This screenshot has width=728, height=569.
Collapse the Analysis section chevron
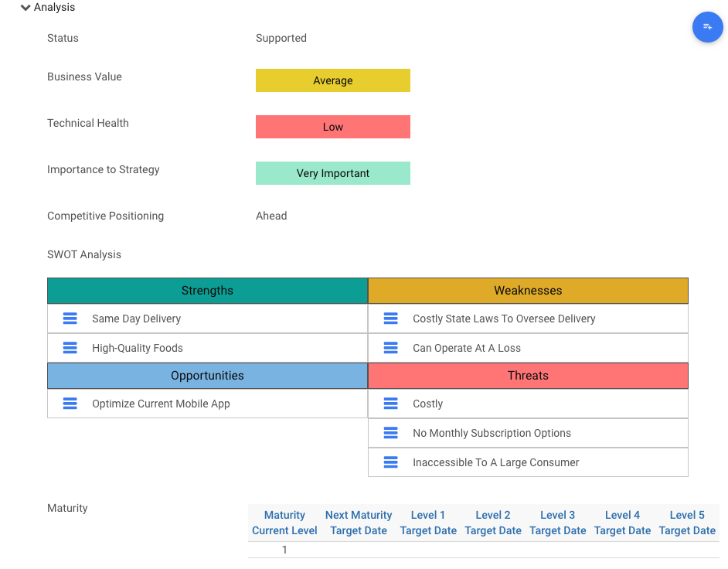click(x=26, y=8)
